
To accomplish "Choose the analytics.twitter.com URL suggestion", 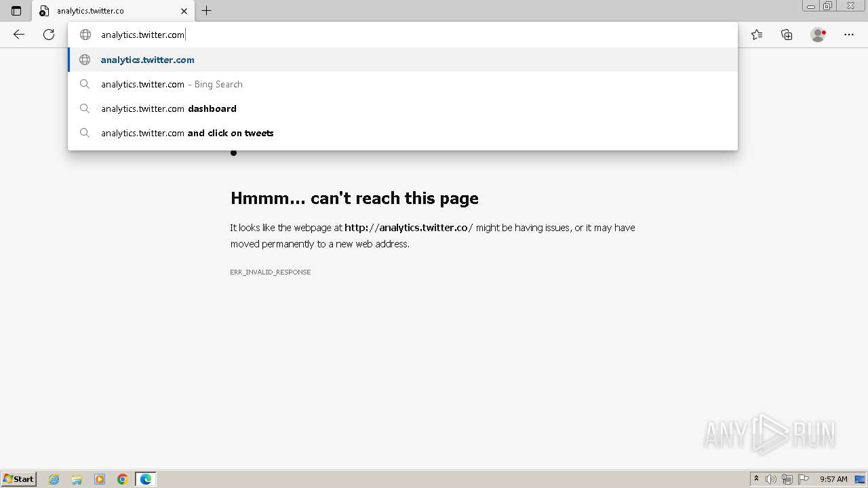I will 403,60.
